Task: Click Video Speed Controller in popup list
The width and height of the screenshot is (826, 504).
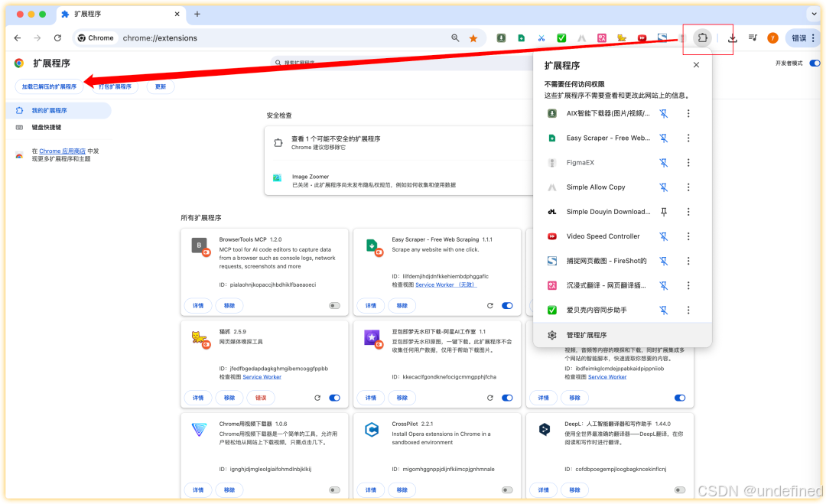Action: [603, 236]
